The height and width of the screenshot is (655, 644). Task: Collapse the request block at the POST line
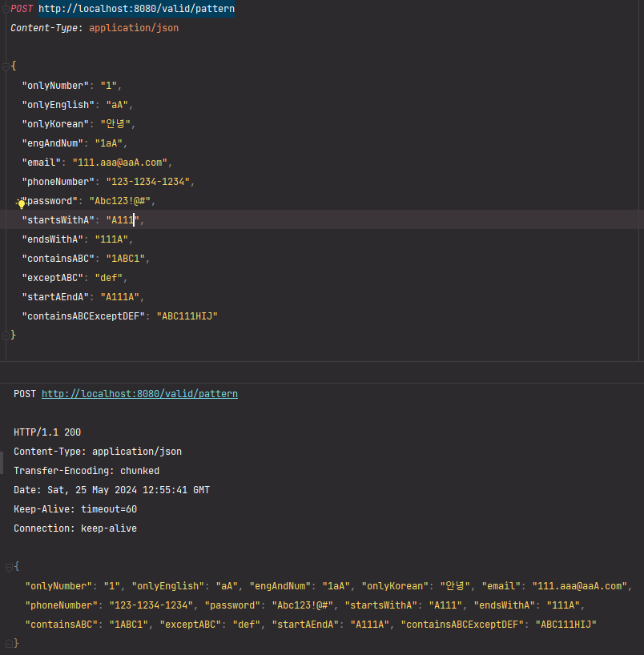pos(6,9)
